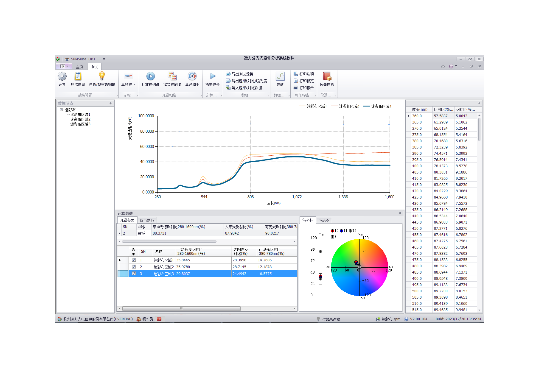Image resolution: width=540 pixels, height=380 pixels.
Task: Click the blue series legend entry above chart
Action: pyautogui.click(x=377, y=106)
